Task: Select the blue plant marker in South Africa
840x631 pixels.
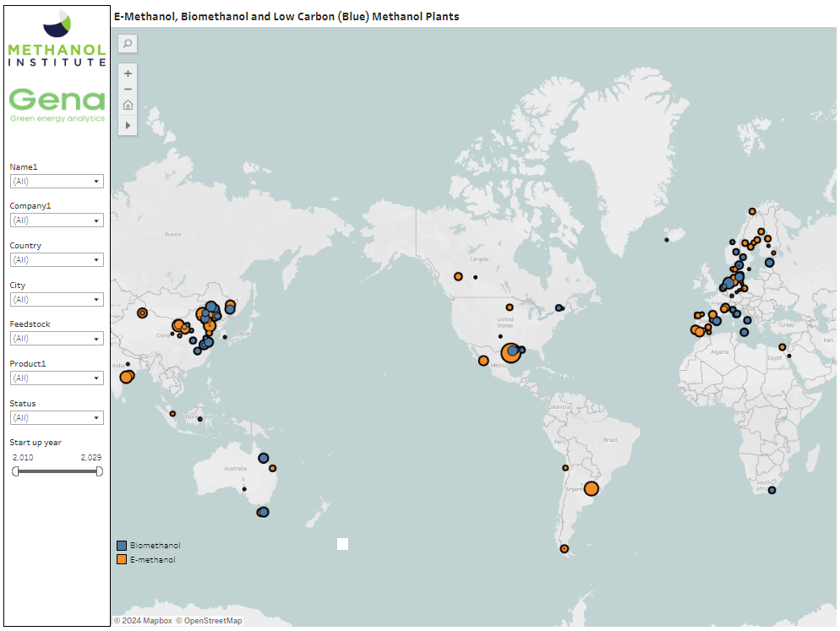Action: click(772, 490)
